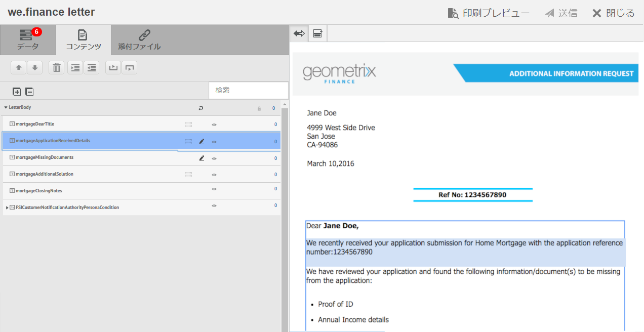Click the search field in content panel

click(248, 90)
